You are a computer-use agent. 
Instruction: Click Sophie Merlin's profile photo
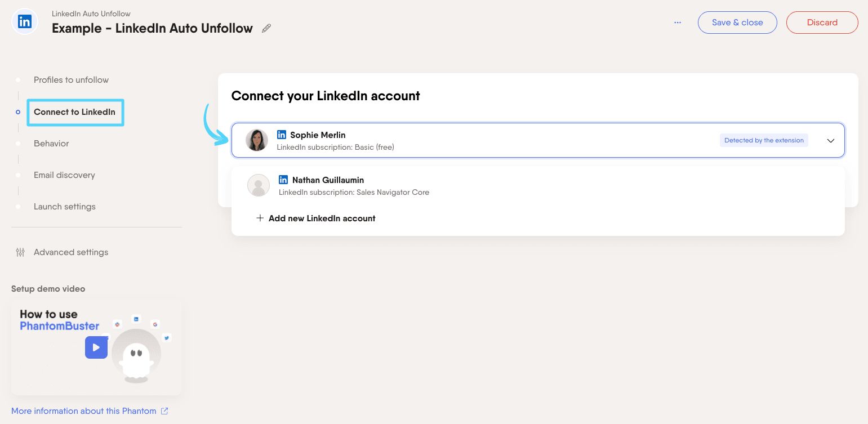pyautogui.click(x=257, y=140)
